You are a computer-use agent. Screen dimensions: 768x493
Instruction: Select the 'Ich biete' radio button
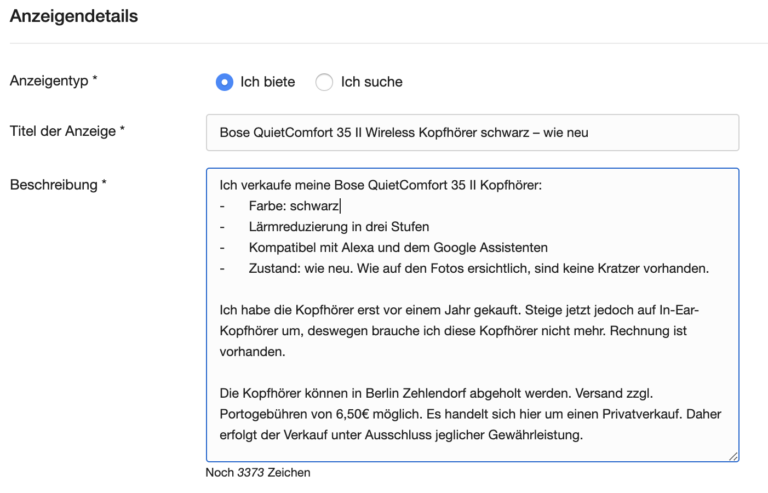click(224, 82)
